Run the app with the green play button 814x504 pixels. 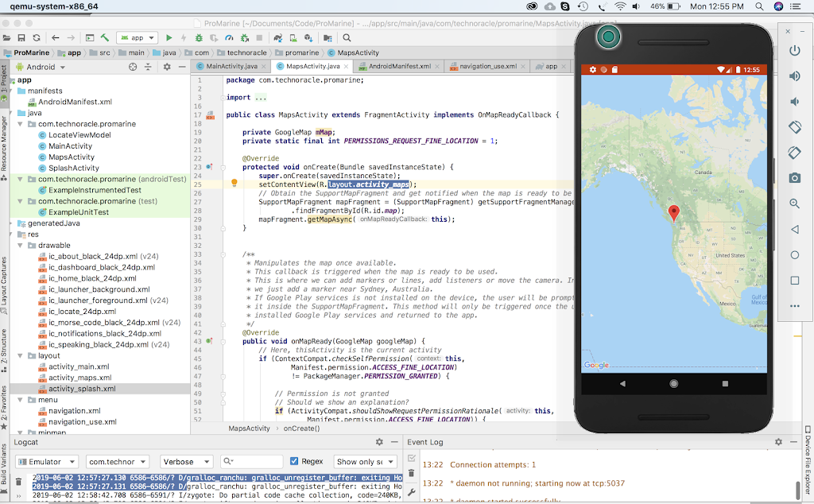pos(169,37)
